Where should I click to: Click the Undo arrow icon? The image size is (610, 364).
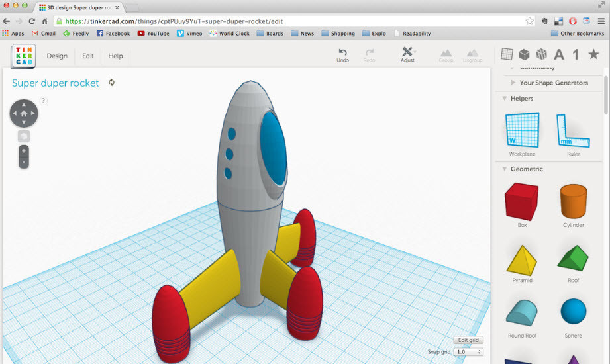pyautogui.click(x=342, y=52)
